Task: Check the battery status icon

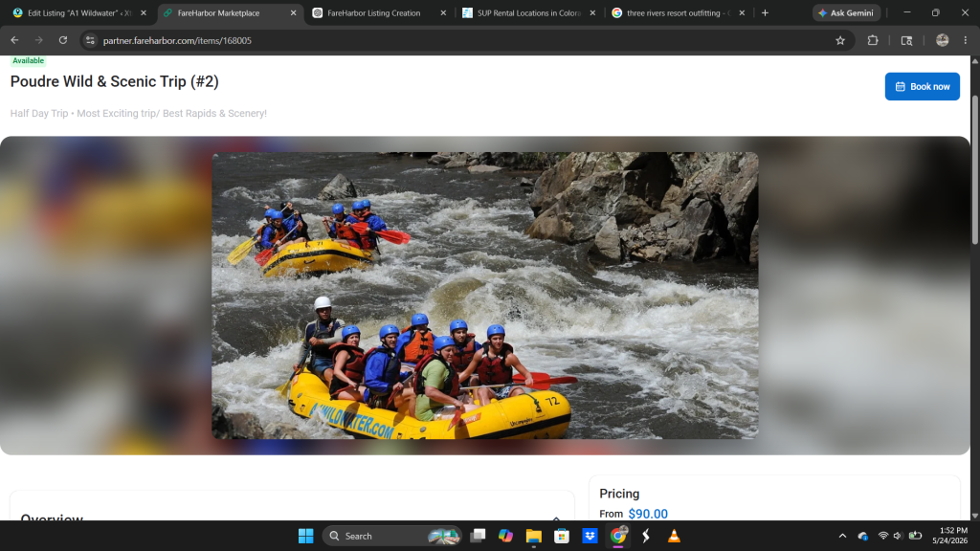Action: point(915,536)
